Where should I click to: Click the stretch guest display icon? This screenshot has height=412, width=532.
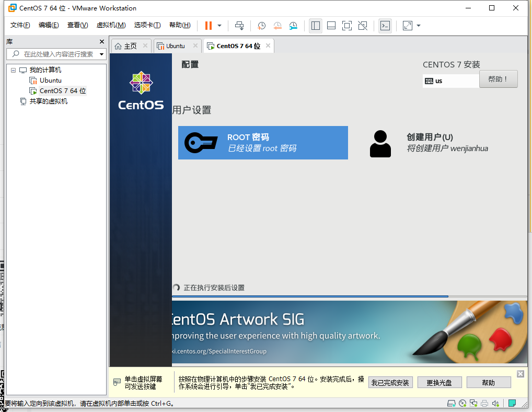point(408,26)
